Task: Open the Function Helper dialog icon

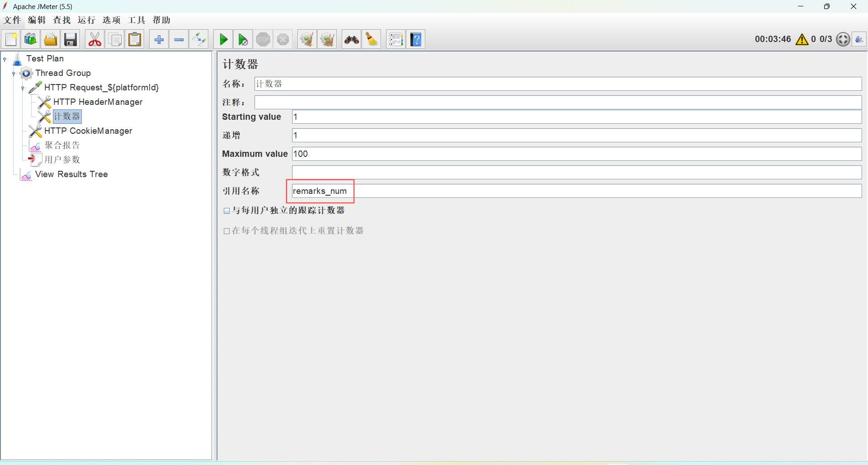Action: click(396, 39)
